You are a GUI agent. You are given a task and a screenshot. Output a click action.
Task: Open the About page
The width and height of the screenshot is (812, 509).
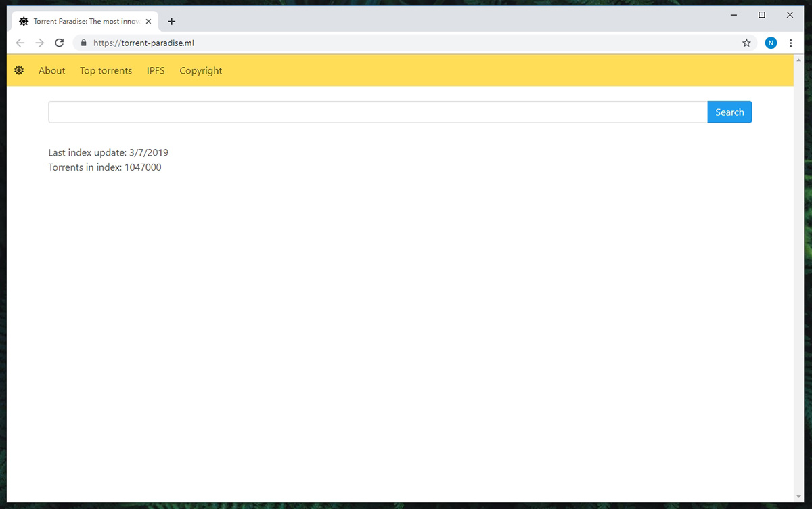(x=52, y=70)
